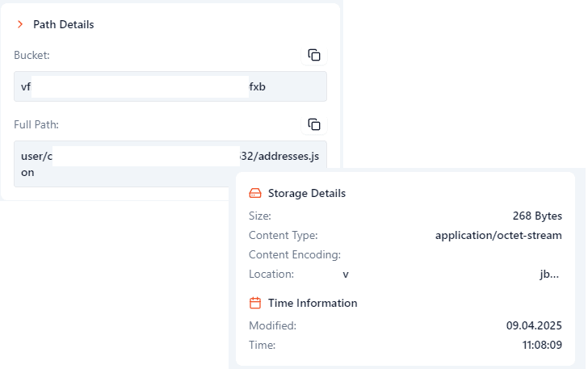Viewport: 588px width, 369px height.
Task: Click the Size: label
Action: pyautogui.click(x=260, y=216)
